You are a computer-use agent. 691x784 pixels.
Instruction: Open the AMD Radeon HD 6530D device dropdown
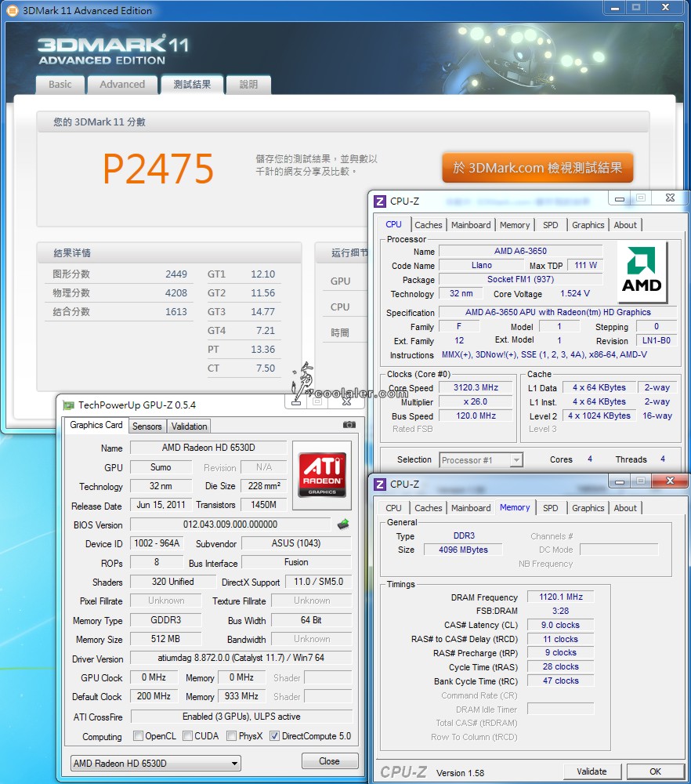155,763
